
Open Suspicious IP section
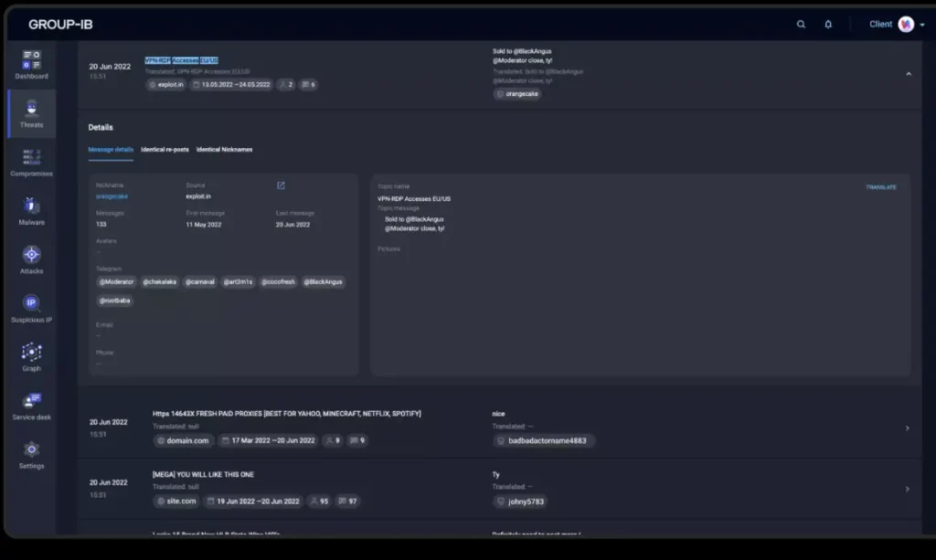pyautogui.click(x=31, y=305)
